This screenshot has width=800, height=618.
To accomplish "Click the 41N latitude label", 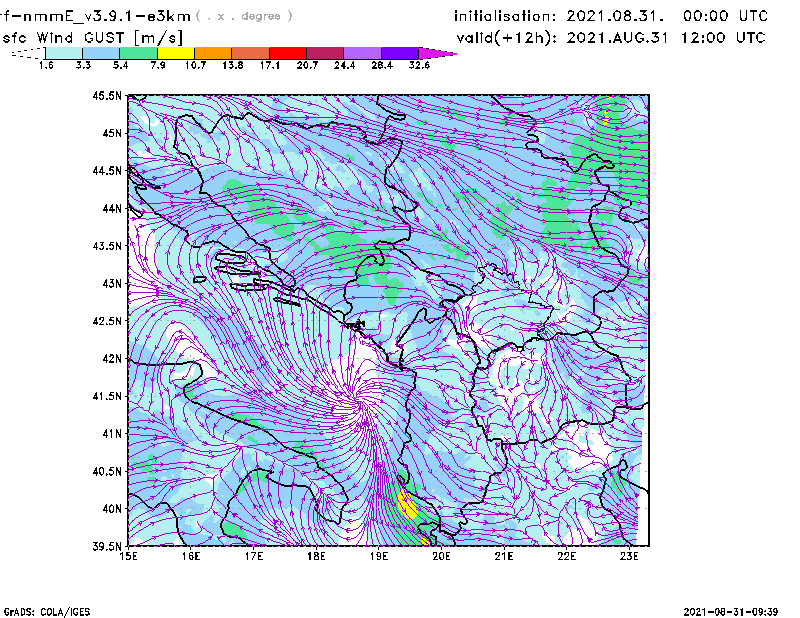I will point(112,434).
